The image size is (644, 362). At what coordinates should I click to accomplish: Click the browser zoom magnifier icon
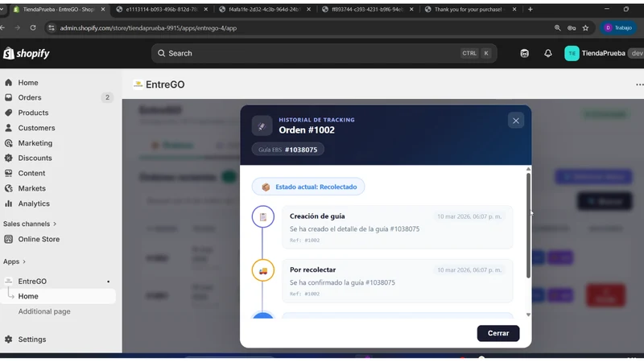coord(557,28)
